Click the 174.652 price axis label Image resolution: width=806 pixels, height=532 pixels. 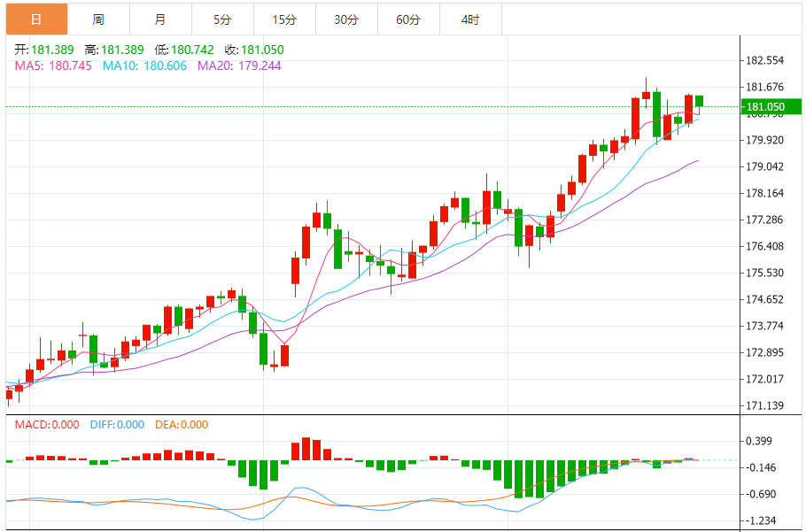765,299
